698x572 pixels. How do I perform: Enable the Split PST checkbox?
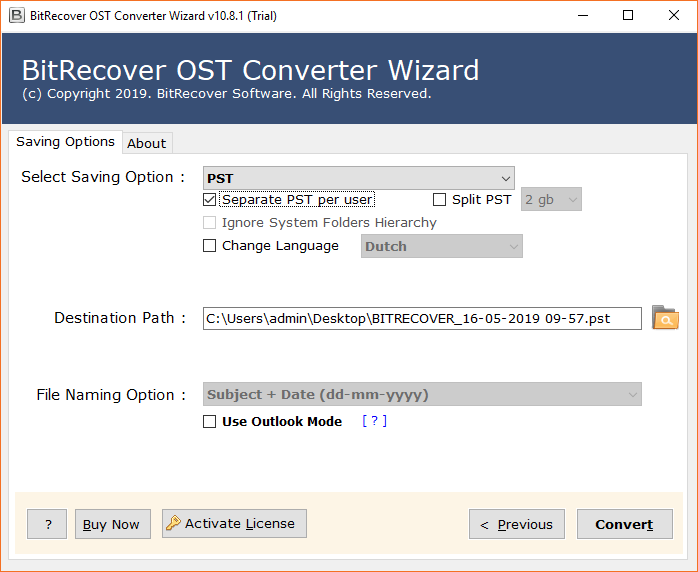pos(439,199)
